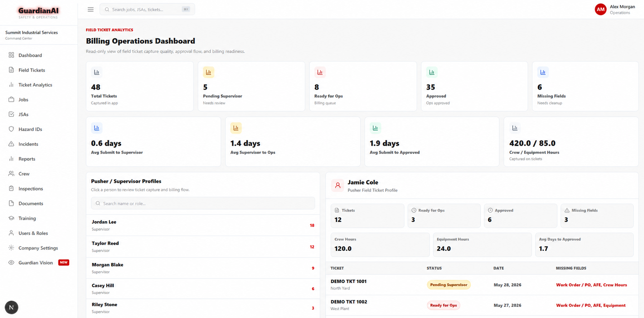Open ticket row DEMO TKT 1002
This screenshot has width=644, height=318.
(x=482, y=305)
